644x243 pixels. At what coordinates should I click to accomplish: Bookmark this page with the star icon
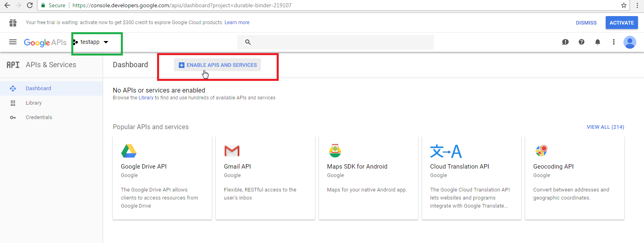[x=624, y=5]
